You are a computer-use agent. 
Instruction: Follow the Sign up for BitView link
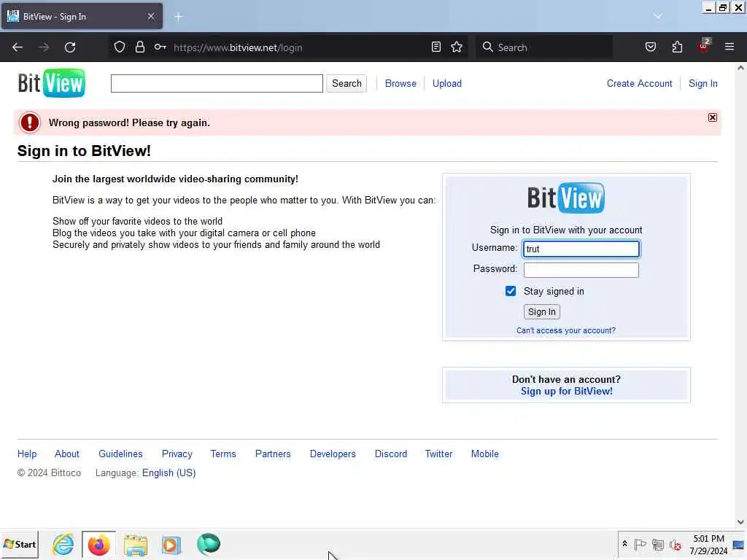coord(566,392)
